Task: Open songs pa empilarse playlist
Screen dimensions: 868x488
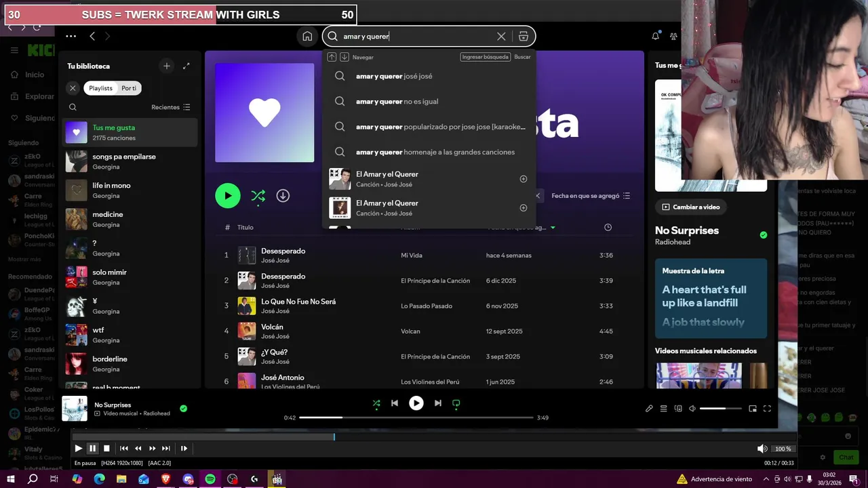Action: click(130, 161)
